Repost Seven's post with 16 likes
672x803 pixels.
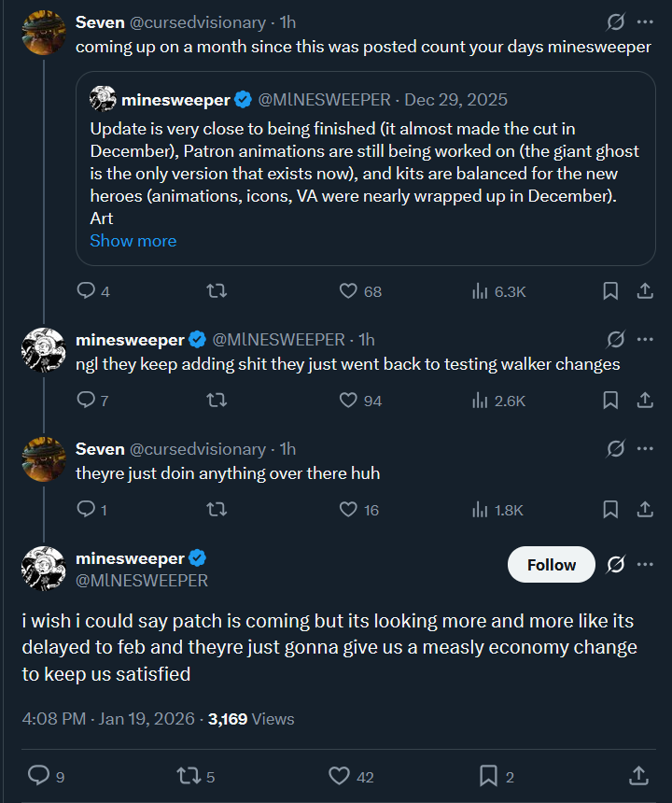[x=217, y=510]
